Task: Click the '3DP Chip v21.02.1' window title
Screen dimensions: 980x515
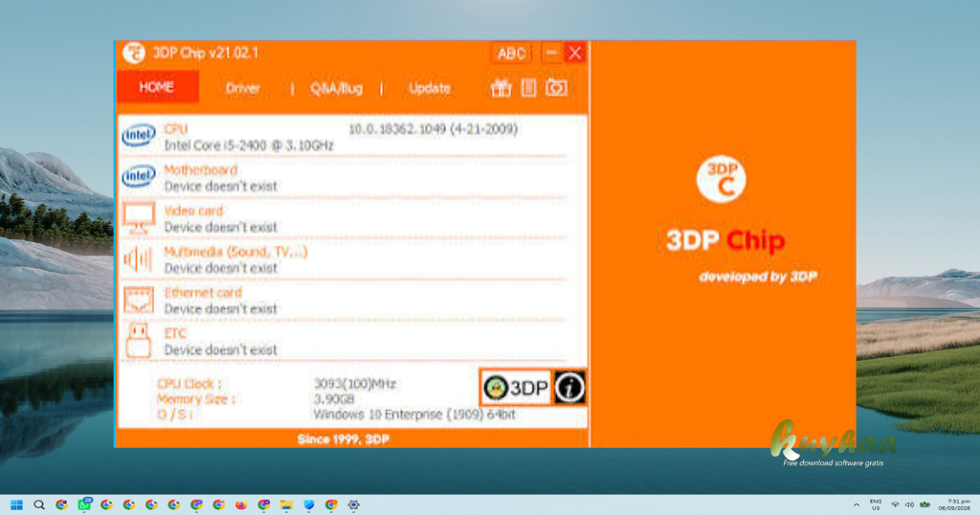Action: pos(206,53)
